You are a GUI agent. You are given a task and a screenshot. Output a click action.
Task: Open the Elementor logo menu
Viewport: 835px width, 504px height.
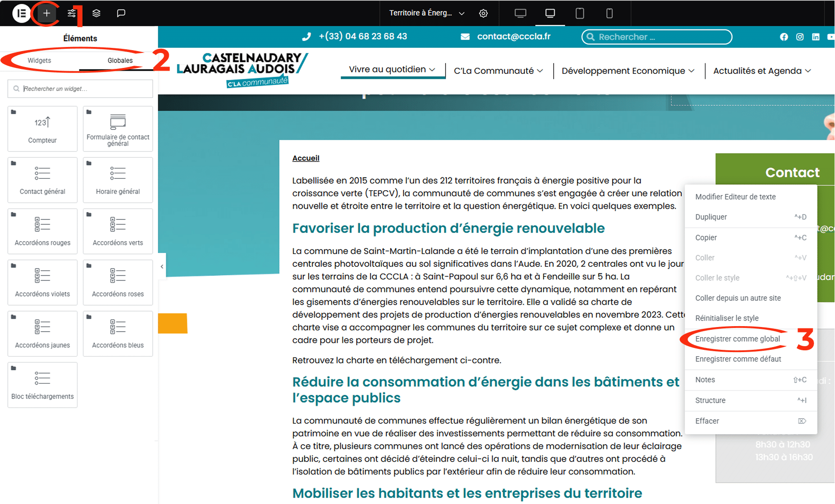point(21,13)
